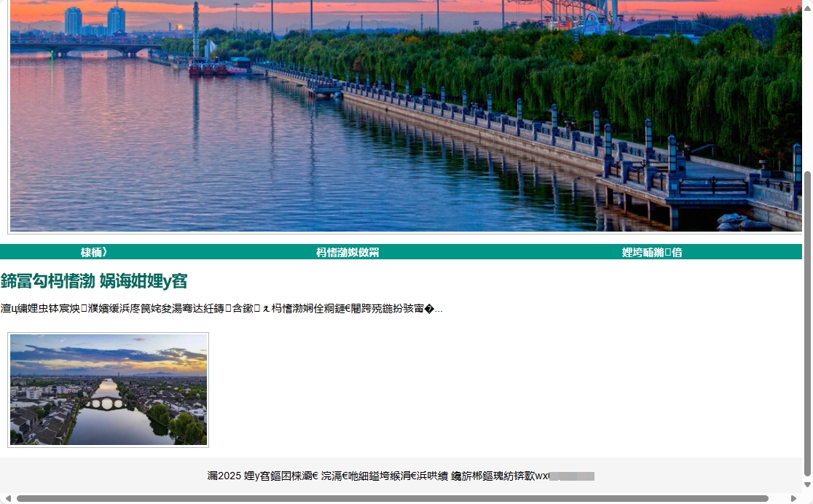Open the rightmost teal navigation bar item

pyautogui.click(x=652, y=253)
